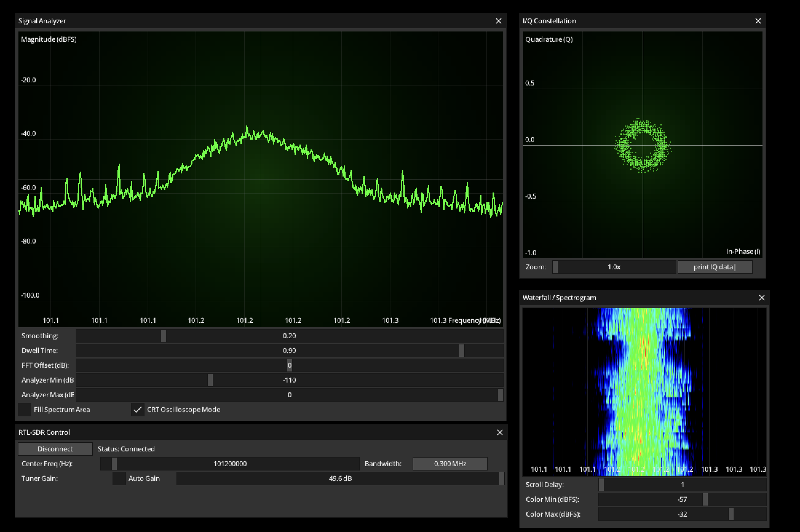Click the Scroll Delay slider
Image resolution: width=800 pixels, height=532 pixels.
pyautogui.click(x=682, y=485)
